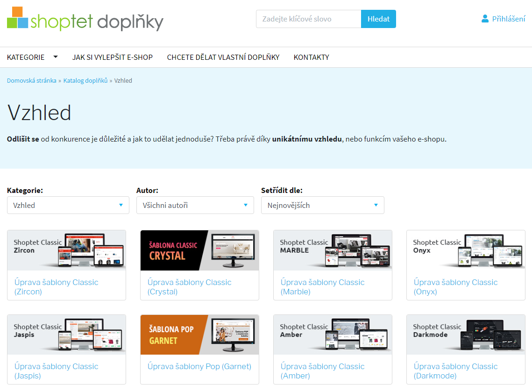This screenshot has width=532, height=392.
Task: Open the Kategorie dropdown showing Vzhled
Action: [68, 205]
